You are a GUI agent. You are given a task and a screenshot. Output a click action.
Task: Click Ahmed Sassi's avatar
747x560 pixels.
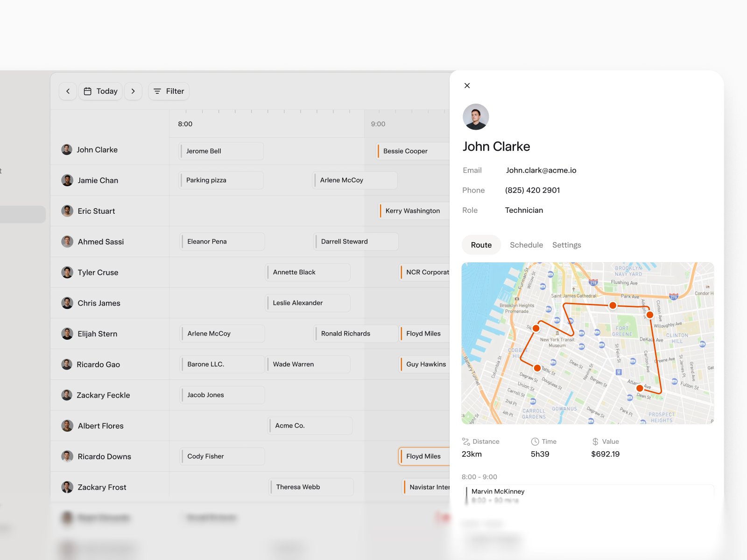click(67, 242)
